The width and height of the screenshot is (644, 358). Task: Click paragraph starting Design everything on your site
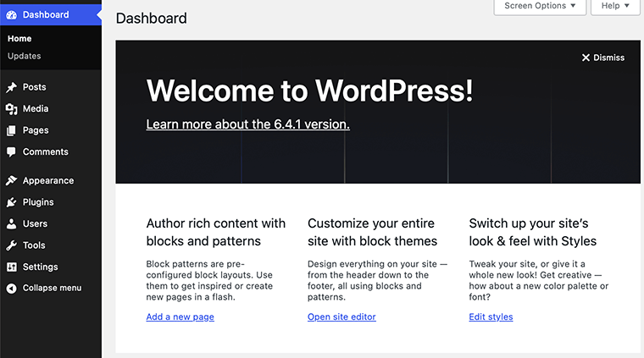coord(377,280)
